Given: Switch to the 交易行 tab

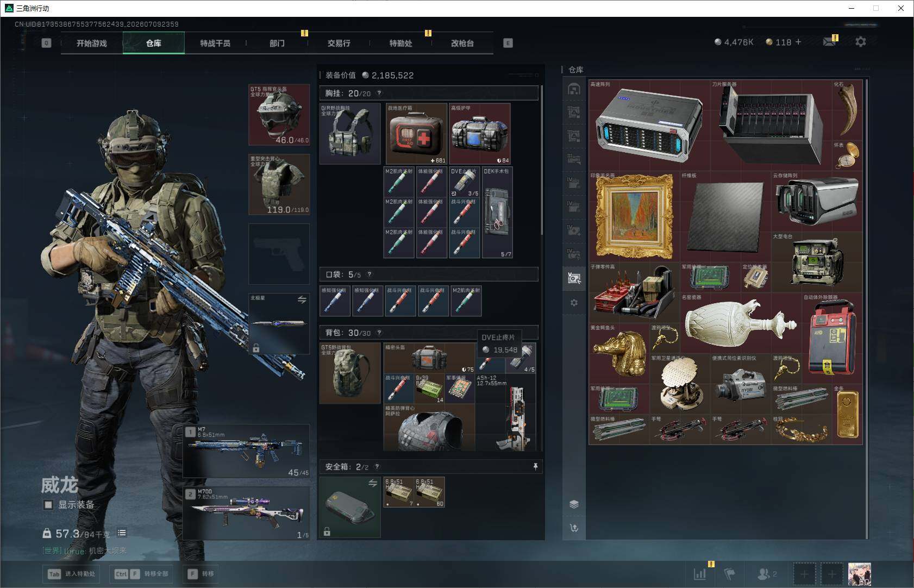Looking at the screenshot, I should point(339,43).
